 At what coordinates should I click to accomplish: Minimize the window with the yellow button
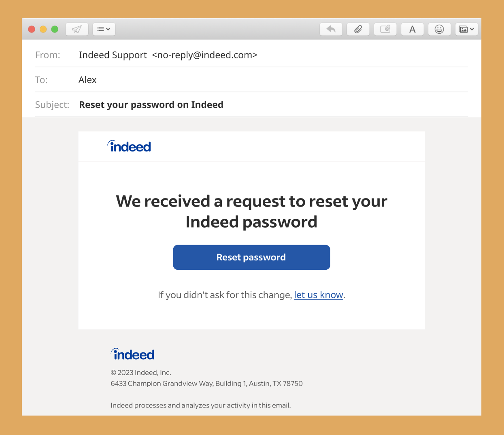click(x=43, y=29)
